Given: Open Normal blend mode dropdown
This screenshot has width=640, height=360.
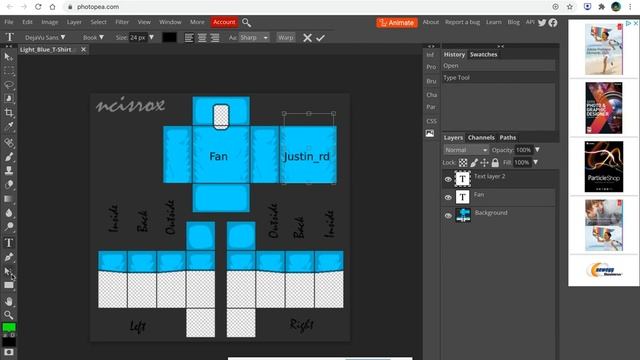Looking at the screenshot, I should point(466,150).
